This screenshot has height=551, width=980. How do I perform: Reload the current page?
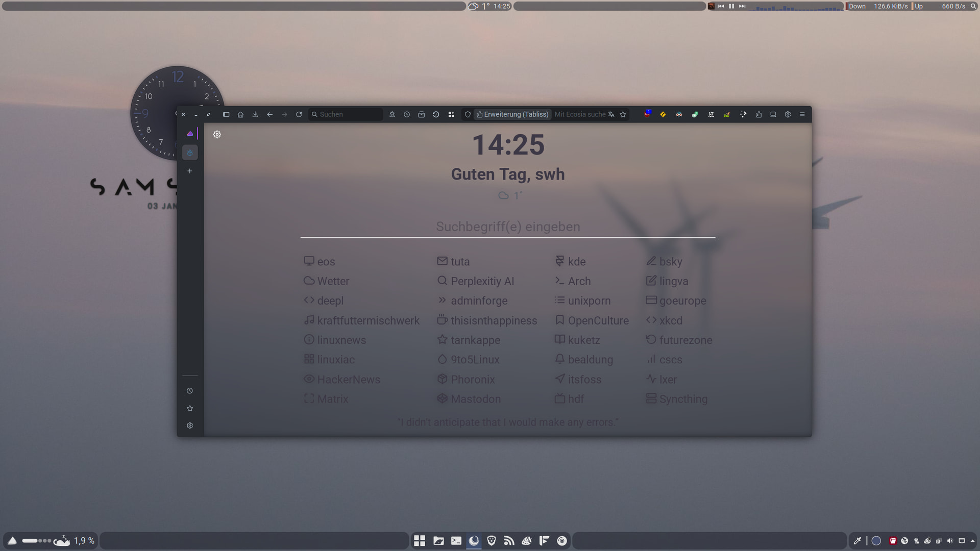[x=299, y=114]
